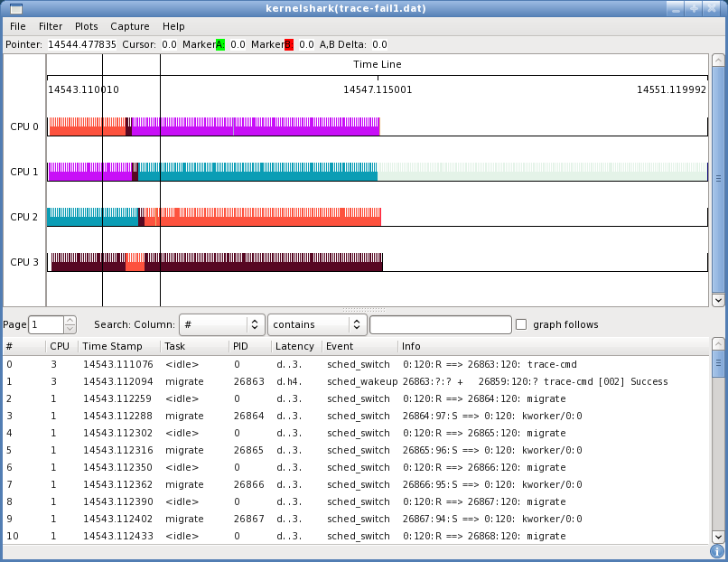Enable the graph follows checkbox

[521, 324]
